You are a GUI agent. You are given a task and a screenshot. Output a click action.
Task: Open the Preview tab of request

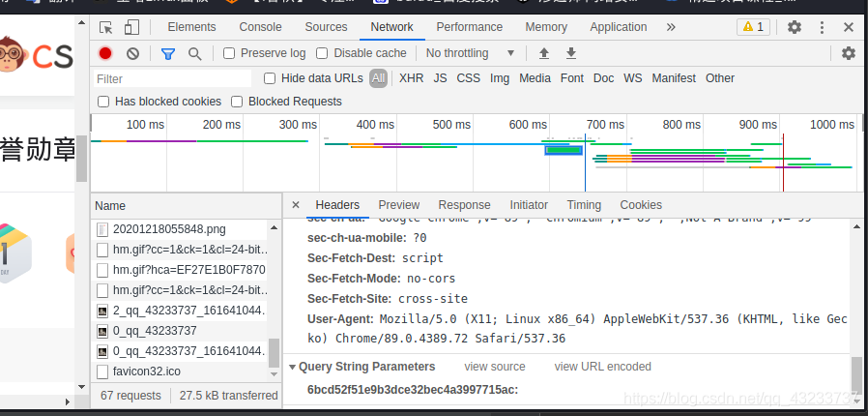click(x=398, y=205)
